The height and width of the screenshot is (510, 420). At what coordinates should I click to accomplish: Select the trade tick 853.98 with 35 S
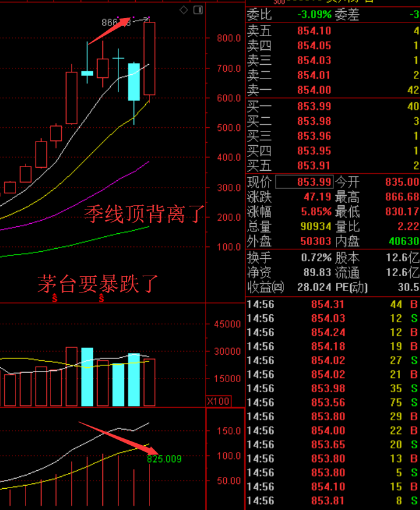click(x=333, y=388)
